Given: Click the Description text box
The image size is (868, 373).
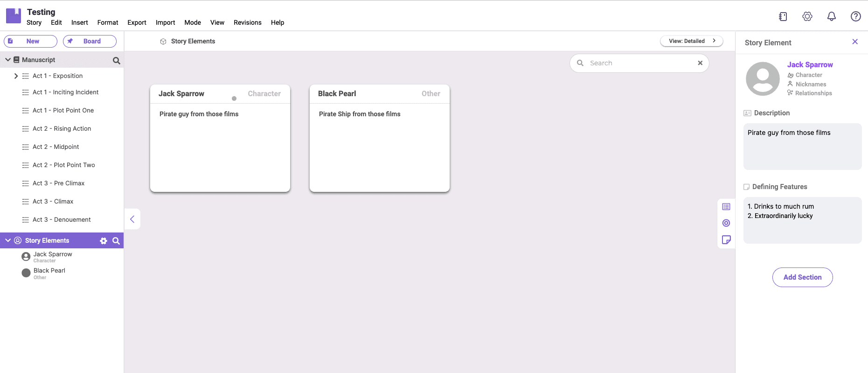Looking at the screenshot, I should (803, 147).
